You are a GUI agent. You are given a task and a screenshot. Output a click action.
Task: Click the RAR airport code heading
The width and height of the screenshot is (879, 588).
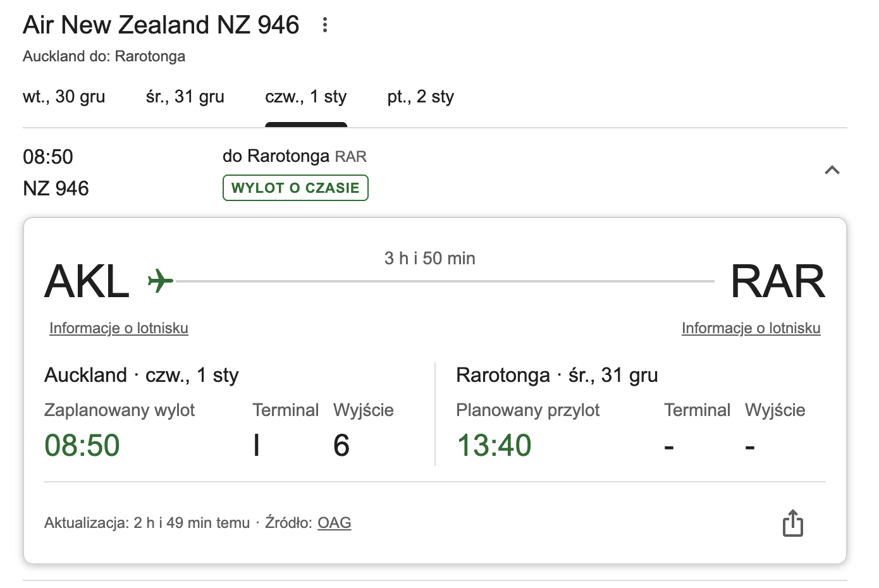[x=778, y=281]
